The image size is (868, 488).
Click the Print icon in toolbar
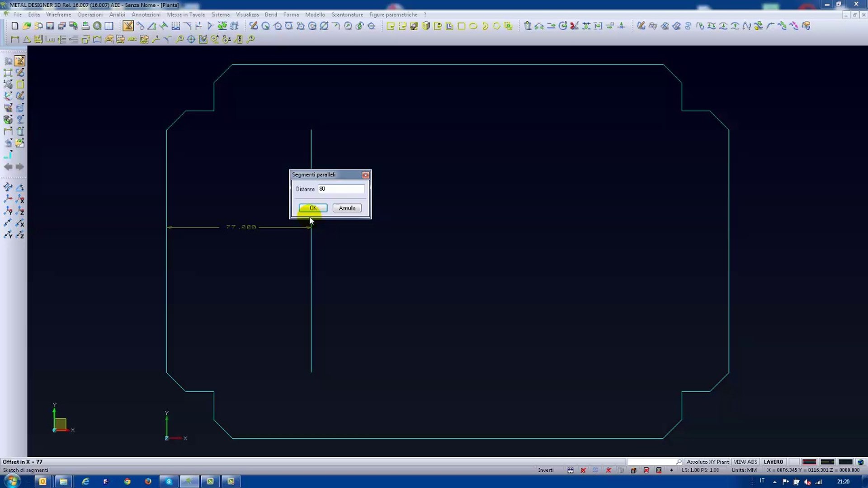(85, 26)
